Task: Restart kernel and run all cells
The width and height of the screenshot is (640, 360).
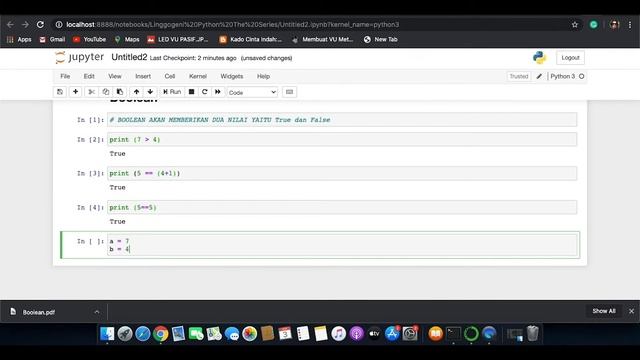Action: click(218, 92)
